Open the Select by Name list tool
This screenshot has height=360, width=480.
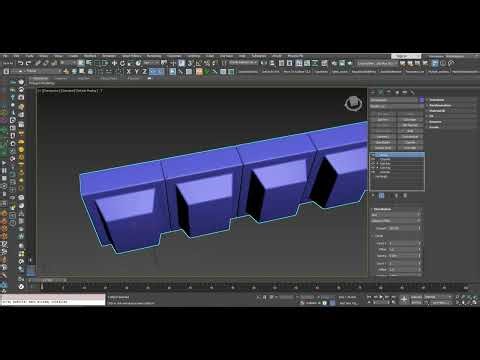pyautogui.click(x=89, y=63)
